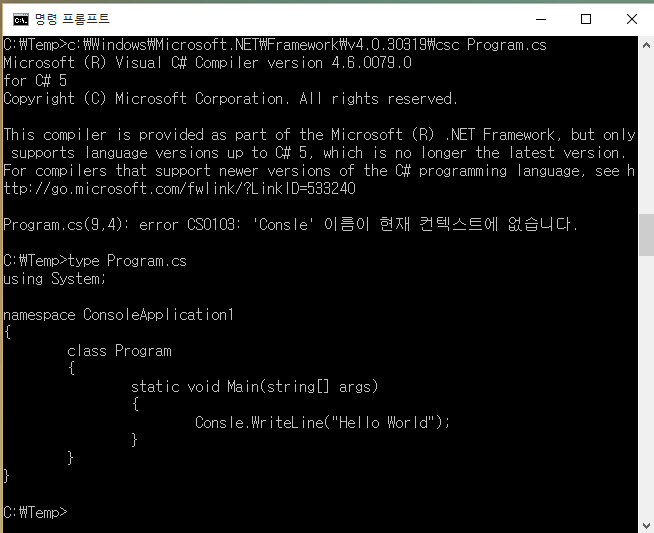This screenshot has height=533, width=654.
Task: Close the Command Prompt window
Action: [x=632, y=18]
